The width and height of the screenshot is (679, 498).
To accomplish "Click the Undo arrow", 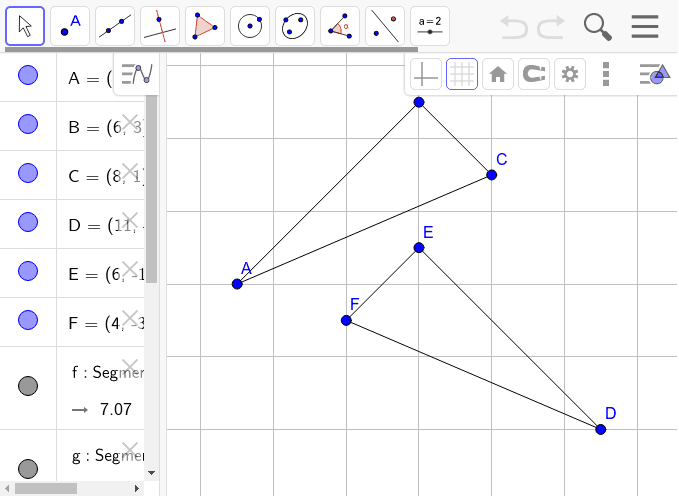I will [514, 27].
